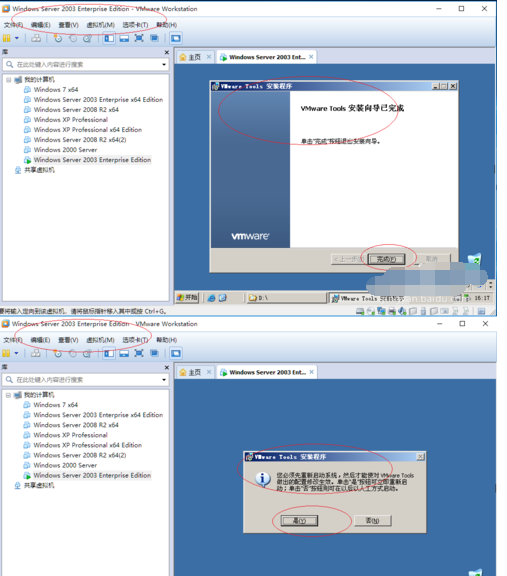This screenshot has width=507, height=576.
Task: Close Windows Server 2003 Ent tab, wizard-completed window
Action: tap(311, 57)
